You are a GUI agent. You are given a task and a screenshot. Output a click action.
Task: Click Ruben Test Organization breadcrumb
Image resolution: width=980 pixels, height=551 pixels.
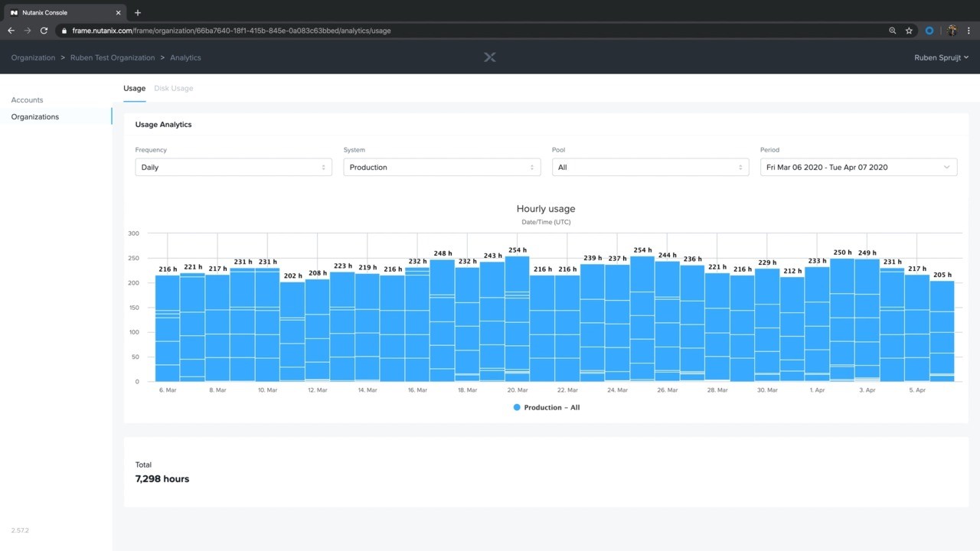point(113,57)
